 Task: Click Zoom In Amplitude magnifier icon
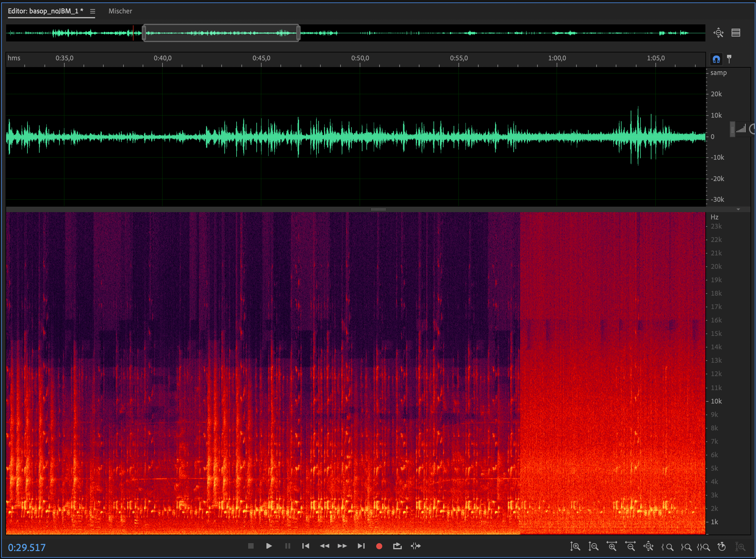point(575,546)
